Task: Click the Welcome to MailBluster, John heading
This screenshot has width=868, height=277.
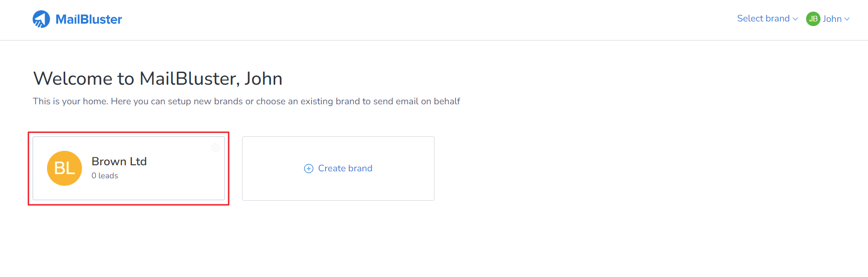Action: click(x=158, y=79)
